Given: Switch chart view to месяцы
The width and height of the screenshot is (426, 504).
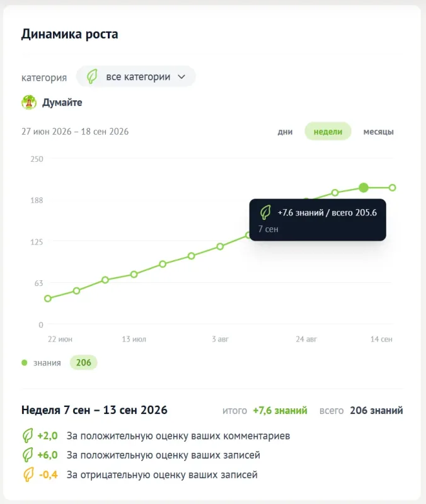Looking at the screenshot, I should (378, 132).
